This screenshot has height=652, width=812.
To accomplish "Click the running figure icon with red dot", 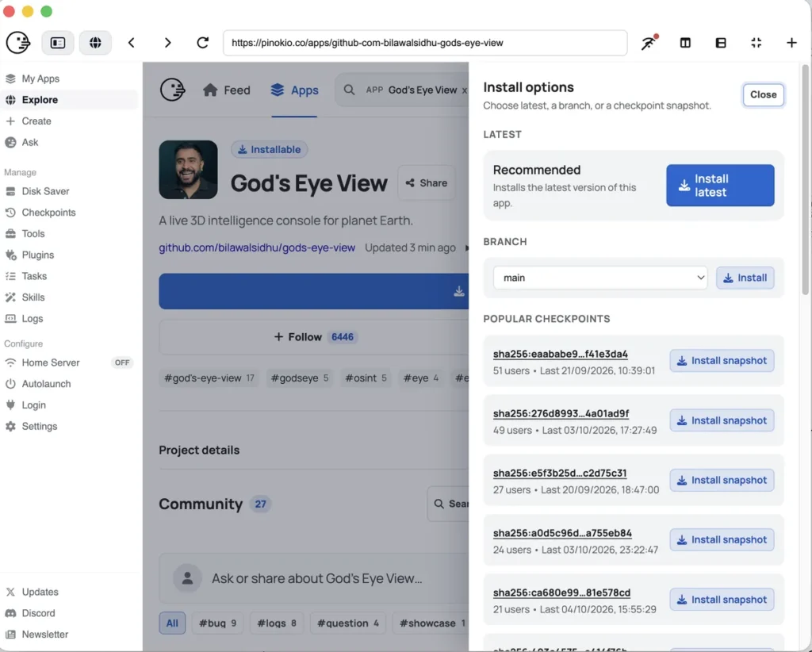I will (x=649, y=43).
